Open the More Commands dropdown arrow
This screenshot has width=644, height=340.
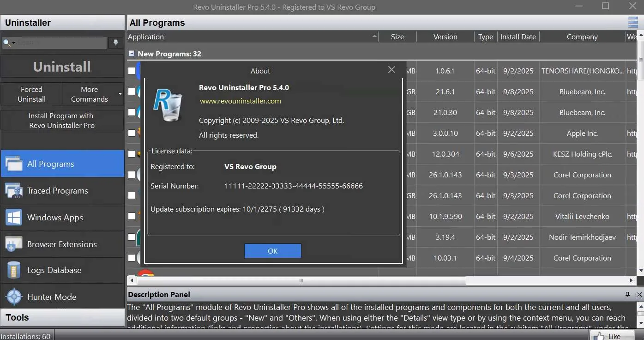120,94
